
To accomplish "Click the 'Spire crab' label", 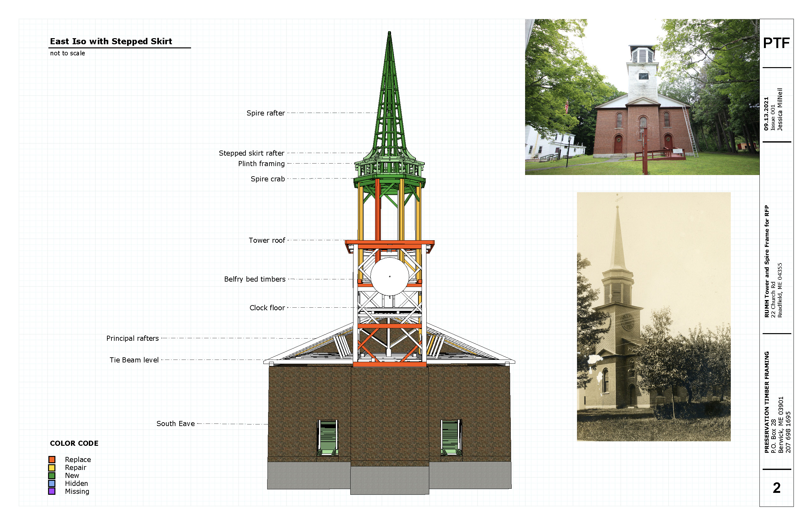I will click(267, 179).
